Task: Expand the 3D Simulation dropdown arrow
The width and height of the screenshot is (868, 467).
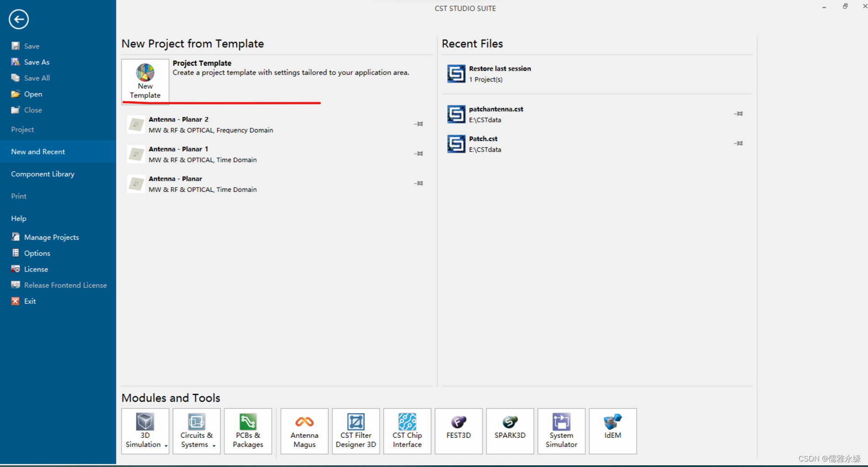Action: (166, 446)
